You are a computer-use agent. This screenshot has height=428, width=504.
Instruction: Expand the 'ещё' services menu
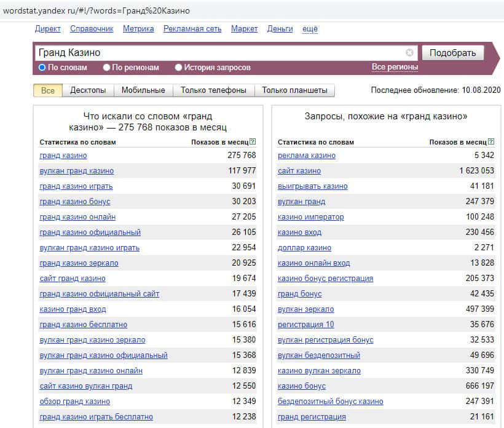pyautogui.click(x=310, y=29)
